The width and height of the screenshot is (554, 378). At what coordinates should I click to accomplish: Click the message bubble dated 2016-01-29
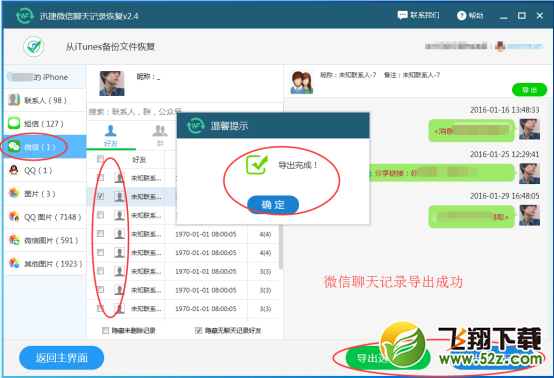click(472, 216)
